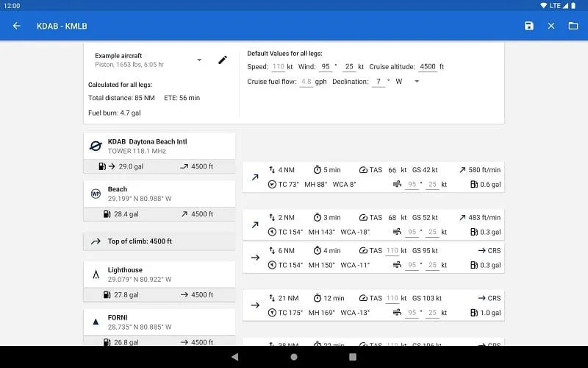This screenshot has height=368, width=588.
Task: Tap climb rate 483 ft/min value
Action: (x=484, y=217)
